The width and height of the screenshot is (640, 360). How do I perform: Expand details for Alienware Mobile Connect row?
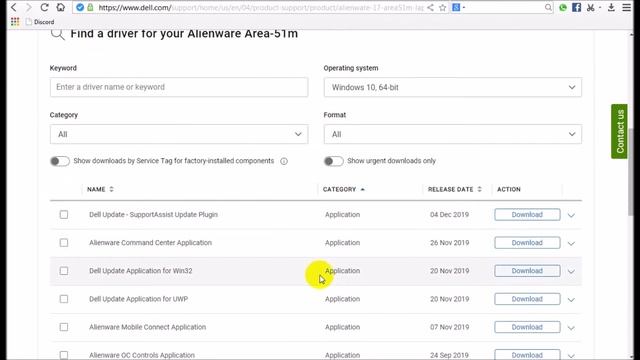[x=571, y=328]
